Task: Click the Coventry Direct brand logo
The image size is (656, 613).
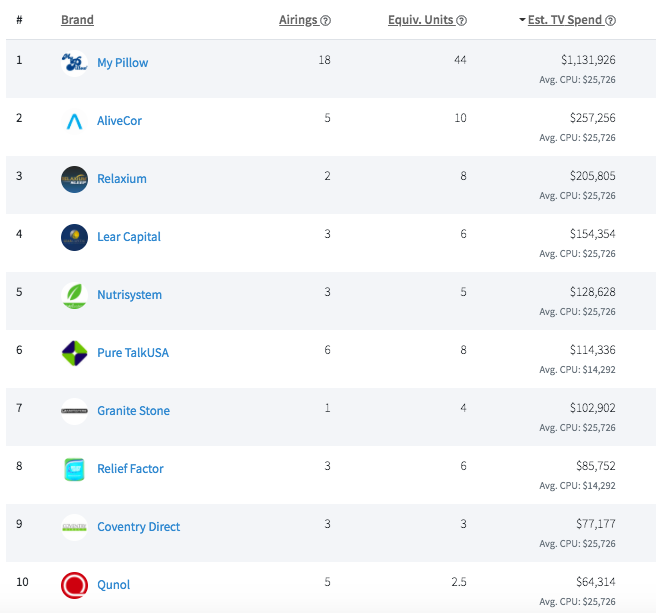Action: click(74, 528)
